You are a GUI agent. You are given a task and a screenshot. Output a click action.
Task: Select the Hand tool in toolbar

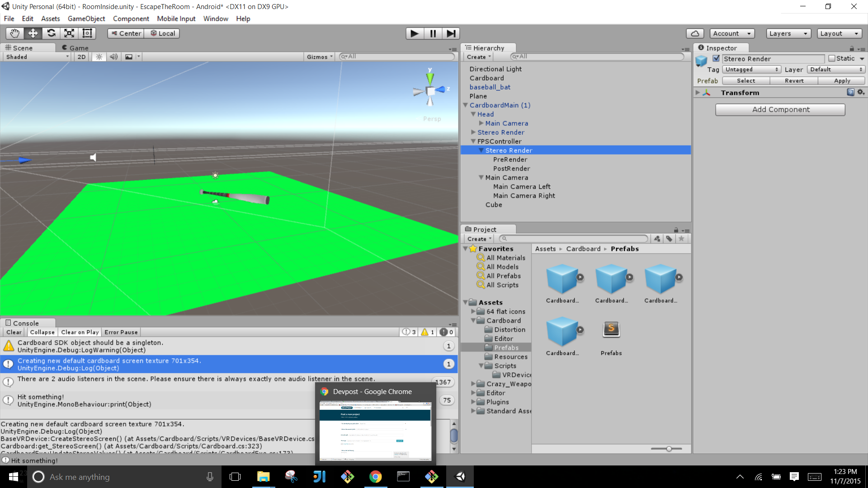pos(14,33)
